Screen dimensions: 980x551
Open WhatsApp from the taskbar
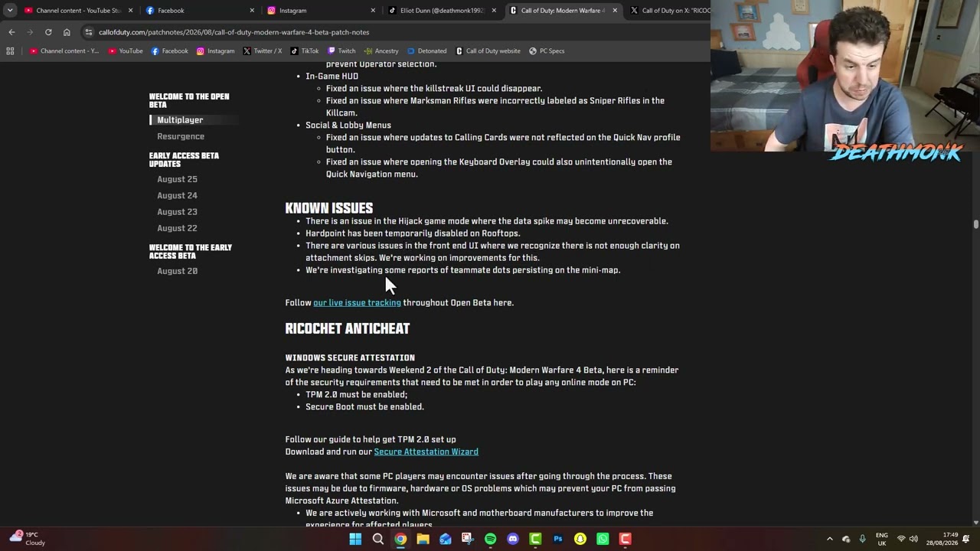[603, 539]
